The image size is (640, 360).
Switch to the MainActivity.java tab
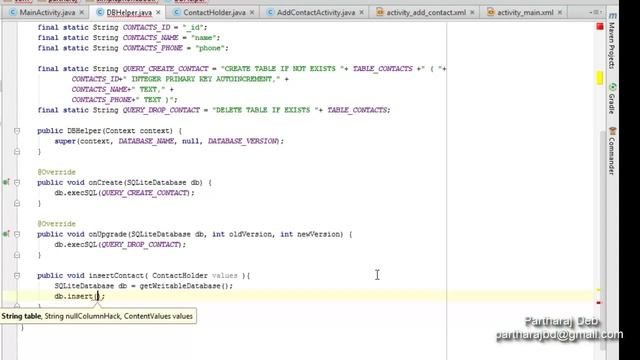[x=47, y=12]
